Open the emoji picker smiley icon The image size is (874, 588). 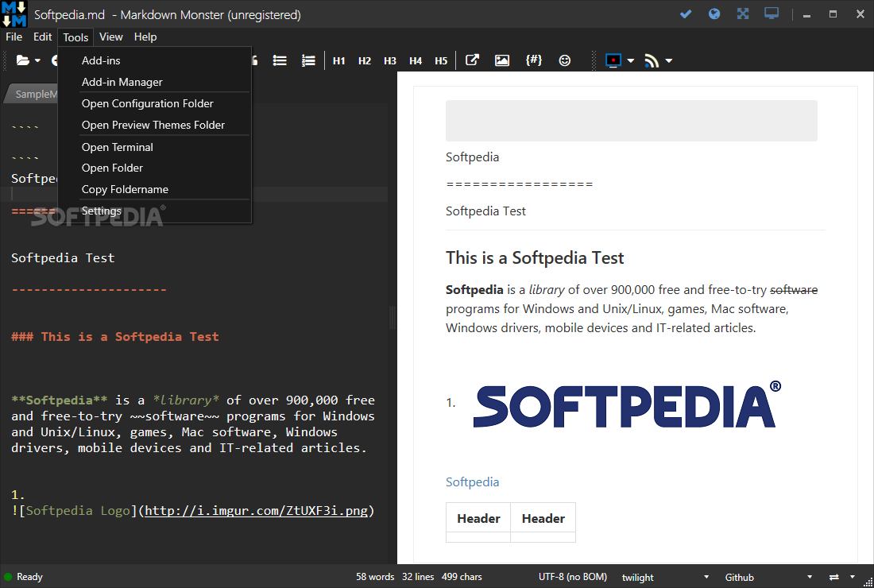pos(565,60)
